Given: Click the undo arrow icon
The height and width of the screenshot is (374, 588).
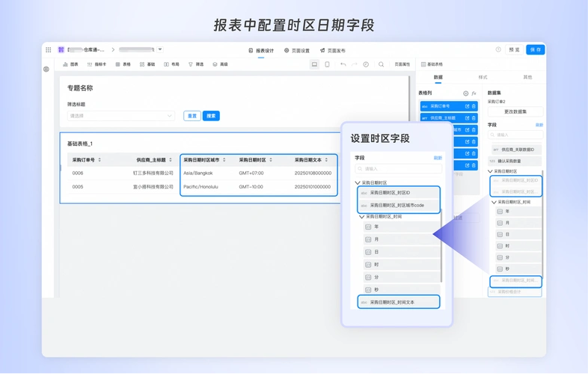Looking at the screenshot, I should click(x=343, y=64).
